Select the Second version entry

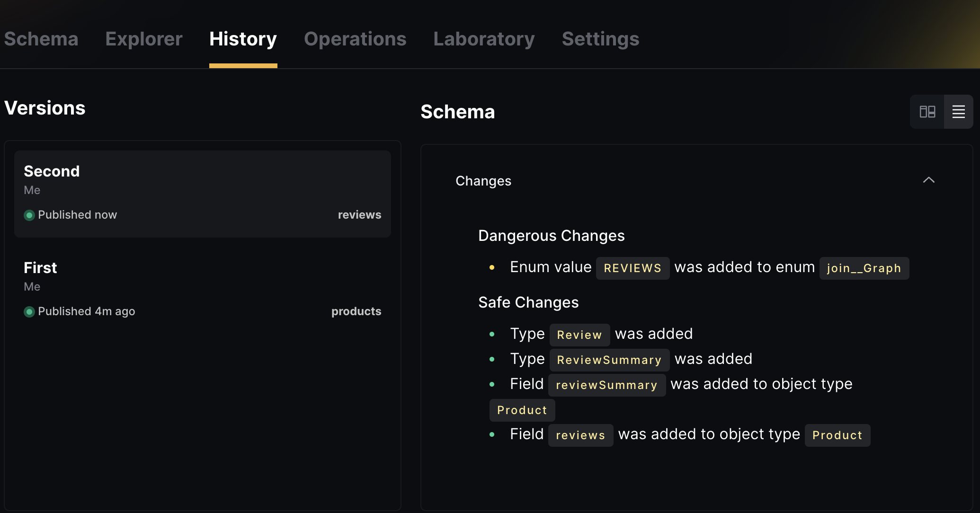(203, 194)
